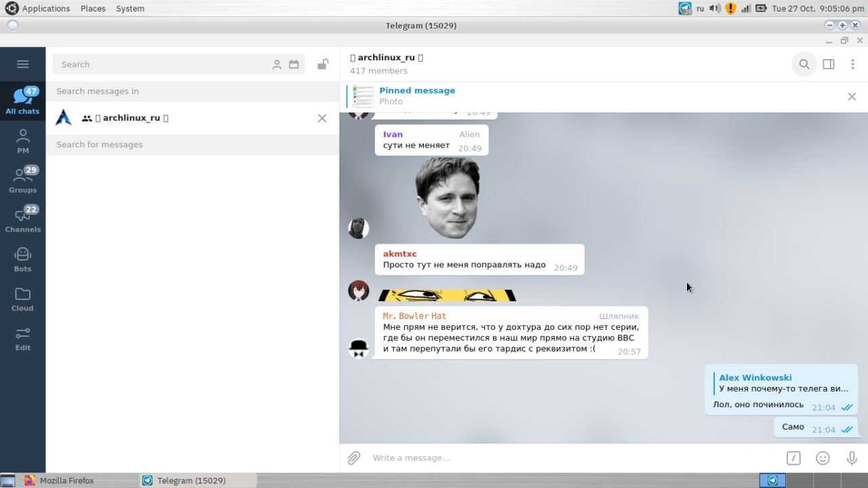This screenshot has width=868, height=488.
Task: Open the Pinned message
Action: 417,96
